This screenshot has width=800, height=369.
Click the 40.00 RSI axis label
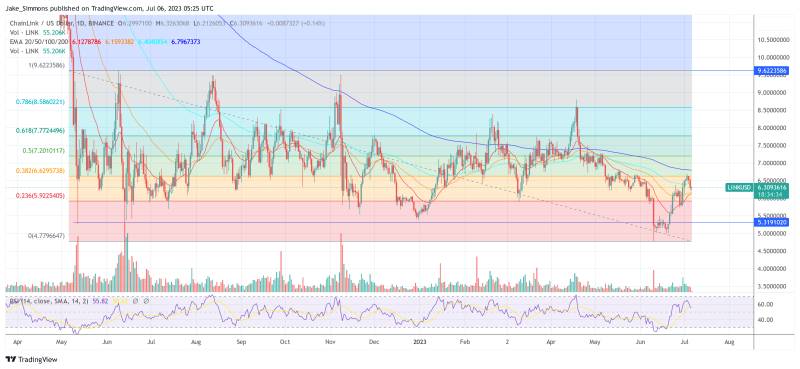click(x=764, y=320)
